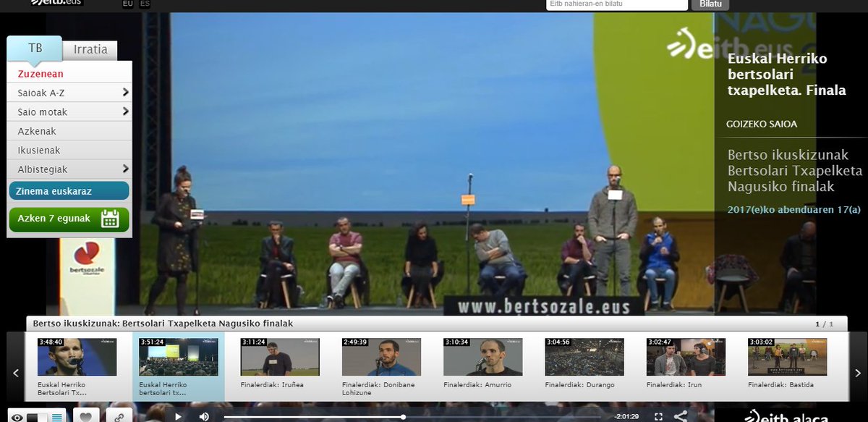Open the Zuzenean live section
Viewport: 868px width, 422px height.
point(41,74)
